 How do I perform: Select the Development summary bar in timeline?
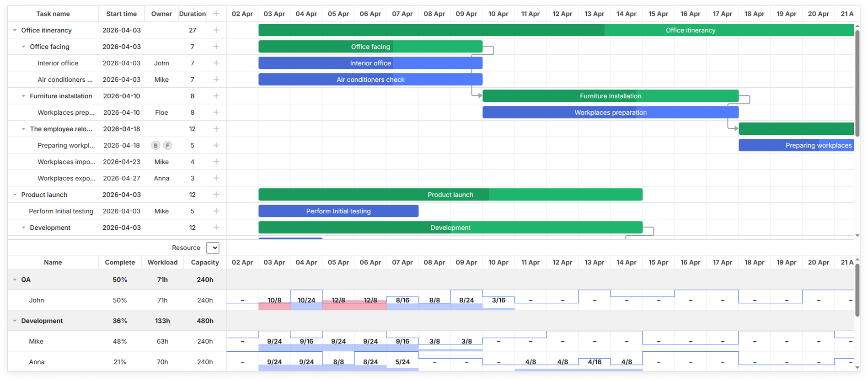pyautogui.click(x=450, y=228)
